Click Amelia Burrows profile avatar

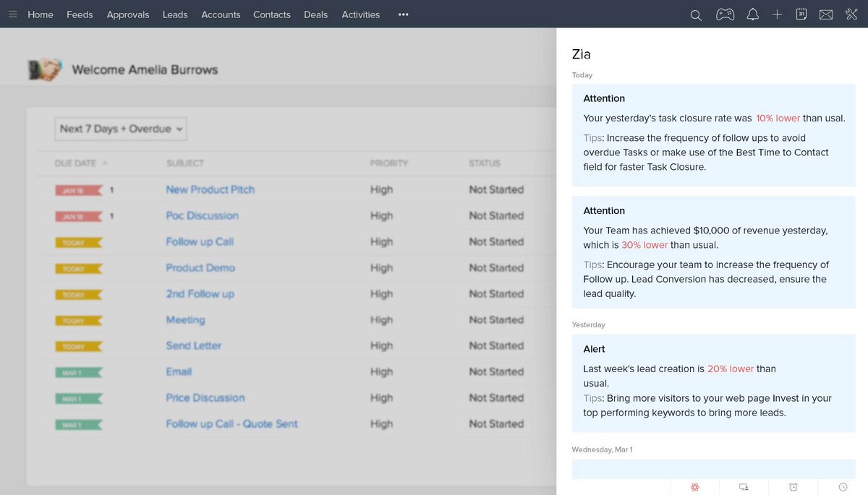tap(42, 69)
